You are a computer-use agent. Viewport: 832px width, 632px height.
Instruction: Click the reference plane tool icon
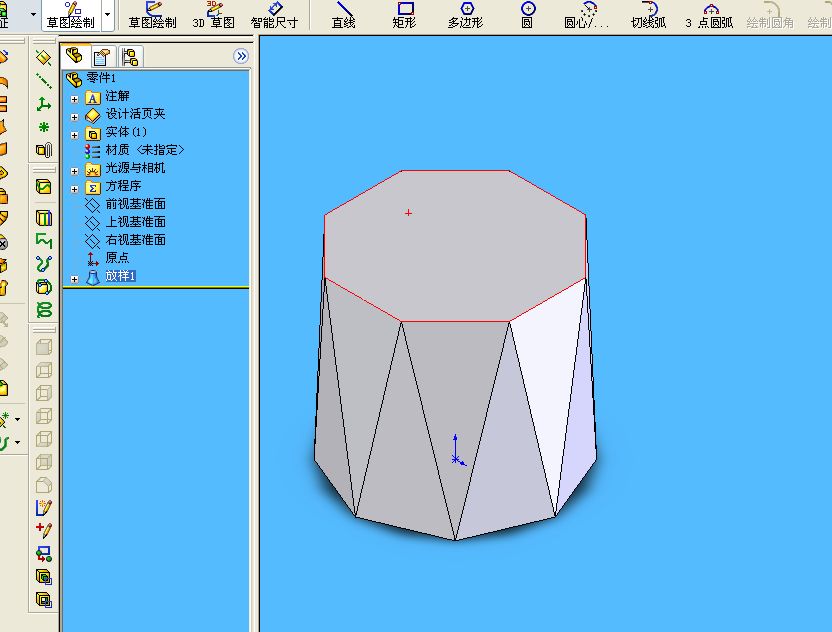pyautogui.click(x=44, y=57)
